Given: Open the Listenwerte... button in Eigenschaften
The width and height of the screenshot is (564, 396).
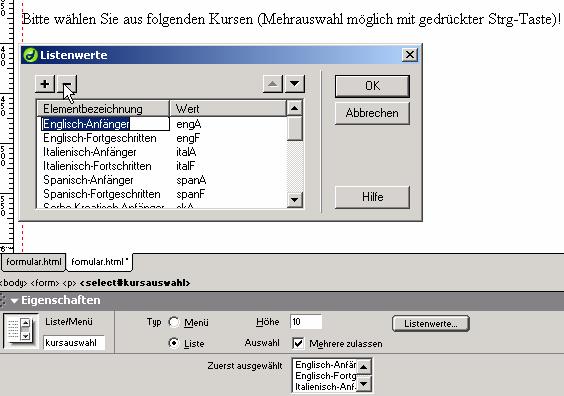Looking at the screenshot, I should (x=431, y=323).
